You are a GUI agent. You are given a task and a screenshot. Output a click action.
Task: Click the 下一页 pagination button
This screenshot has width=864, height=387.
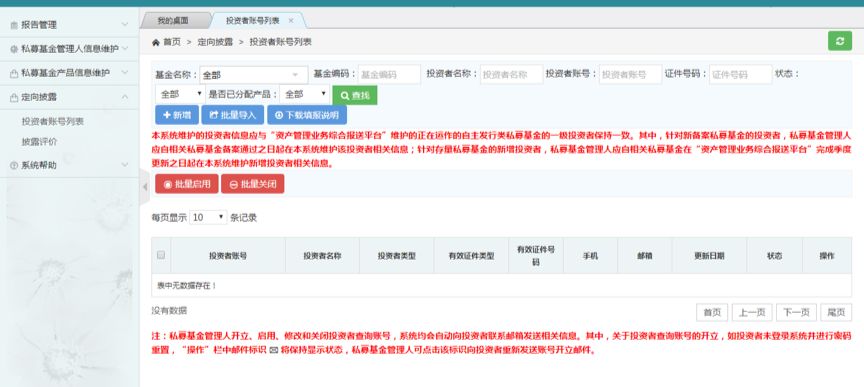pyautogui.click(x=796, y=312)
